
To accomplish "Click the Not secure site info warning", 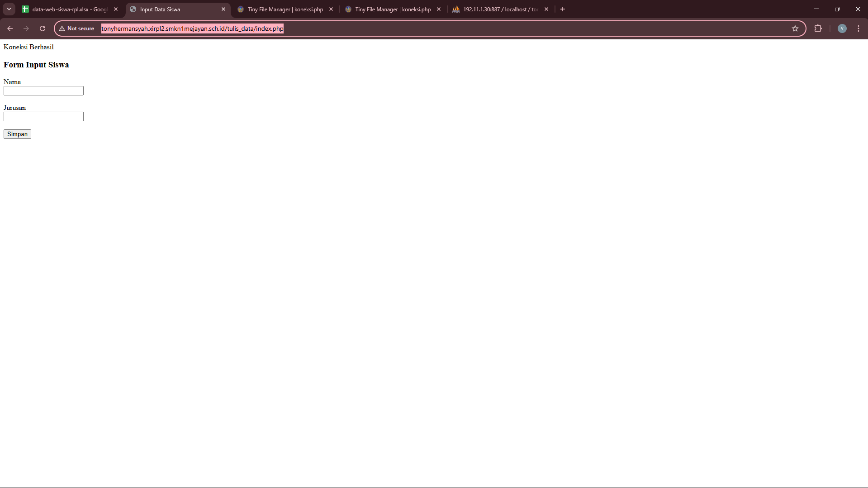I will [76, 28].
